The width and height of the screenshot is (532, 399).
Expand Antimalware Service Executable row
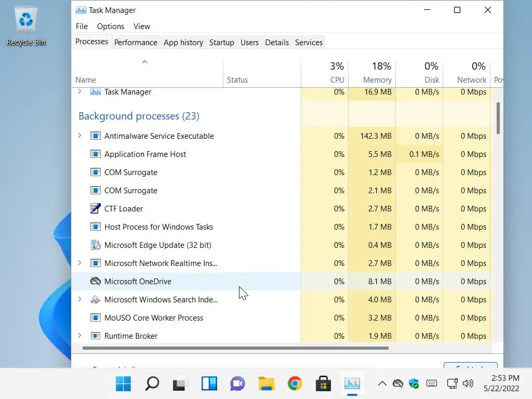(x=79, y=136)
